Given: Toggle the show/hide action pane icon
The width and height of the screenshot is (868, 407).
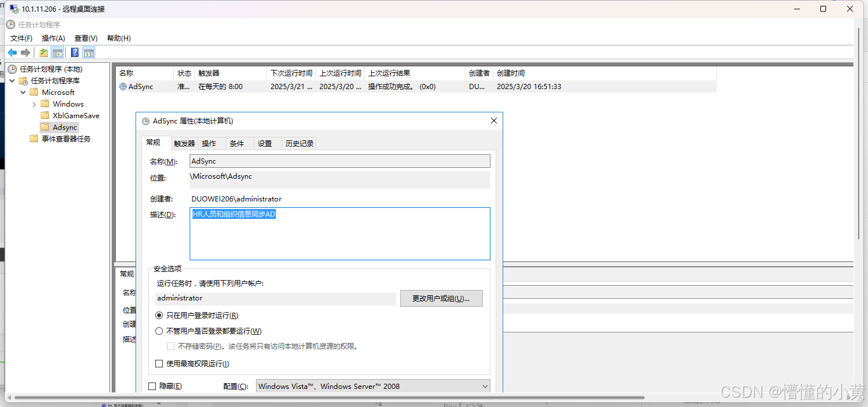Looking at the screenshot, I should (x=89, y=53).
